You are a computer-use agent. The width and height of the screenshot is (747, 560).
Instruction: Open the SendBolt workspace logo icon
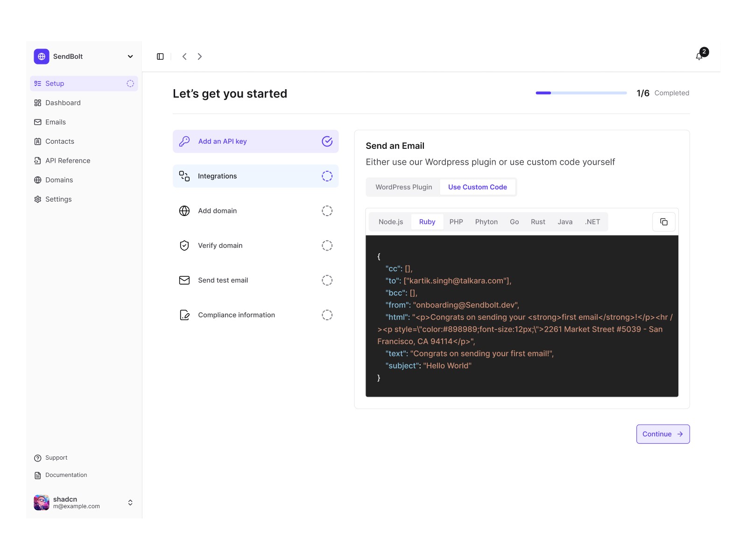[x=42, y=56]
